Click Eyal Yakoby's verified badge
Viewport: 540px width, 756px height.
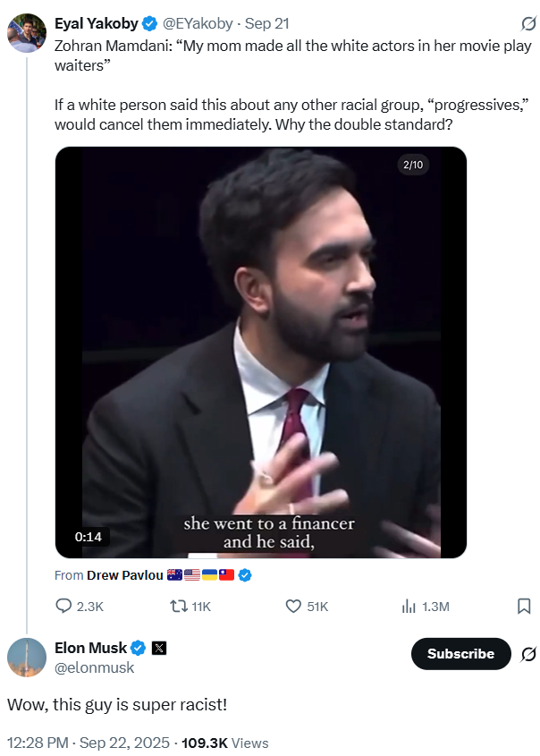click(x=149, y=23)
